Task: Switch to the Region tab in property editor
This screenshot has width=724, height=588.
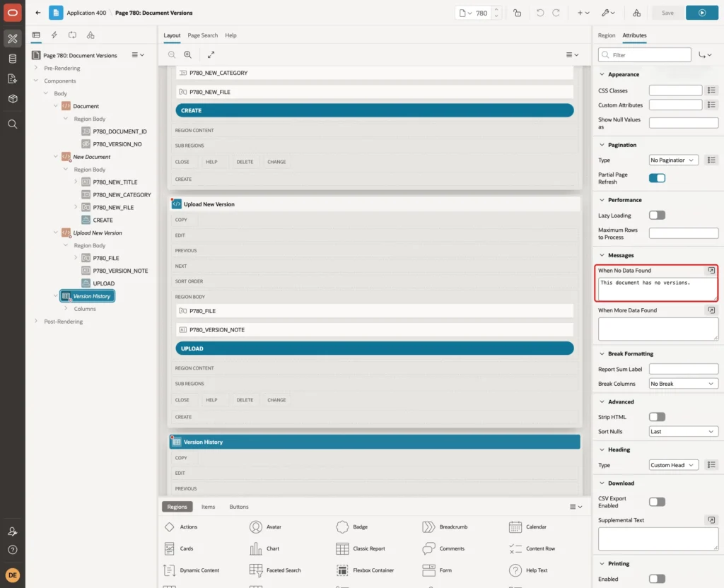Action: tap(606, 35)
